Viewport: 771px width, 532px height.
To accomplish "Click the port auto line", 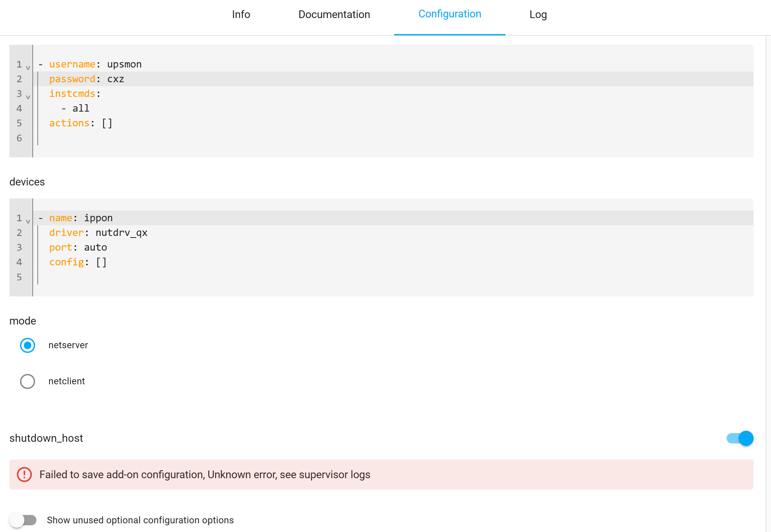I will [x=95, y=247].
